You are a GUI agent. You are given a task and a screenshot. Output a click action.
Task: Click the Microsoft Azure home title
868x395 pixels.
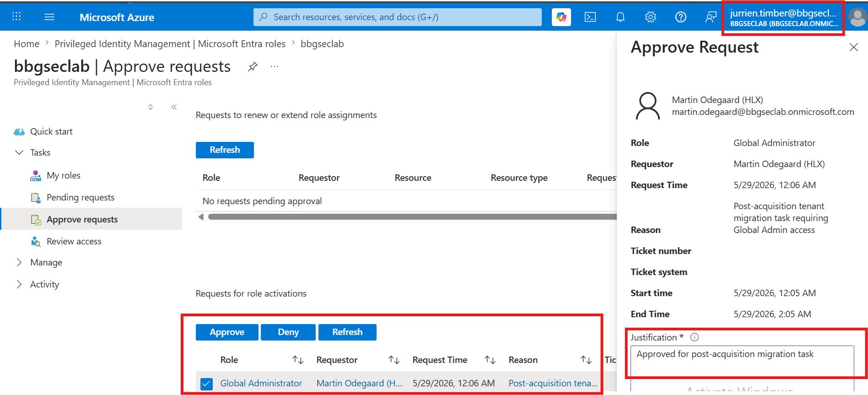point(117,17)
